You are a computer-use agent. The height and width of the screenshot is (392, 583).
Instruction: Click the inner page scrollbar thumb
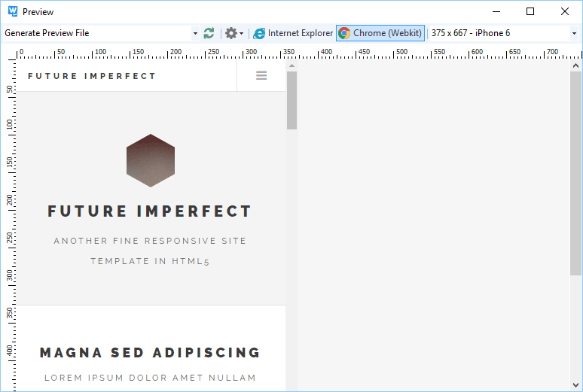click(291, 100)
